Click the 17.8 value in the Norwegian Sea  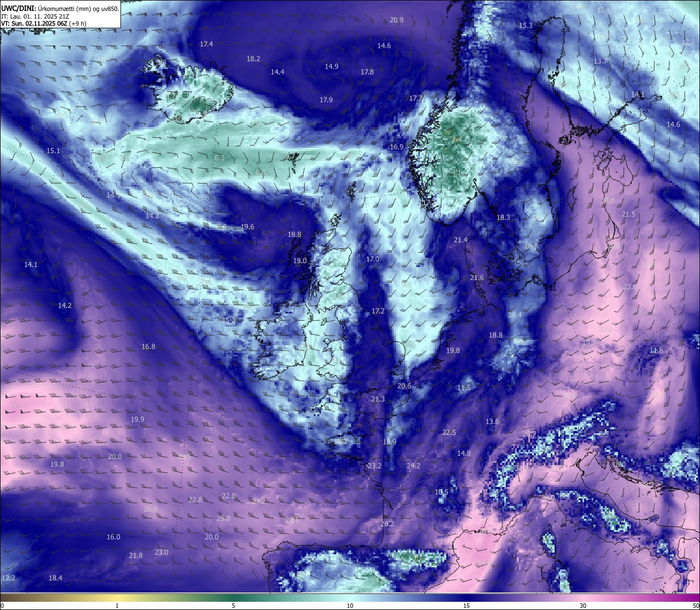(367, 72)
